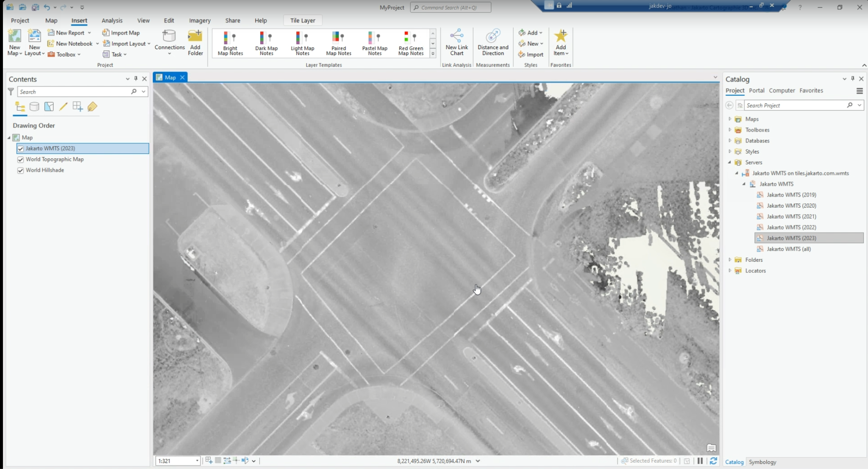
Task: Click the refresh map icon in status bar
Action: coord(713,461)
